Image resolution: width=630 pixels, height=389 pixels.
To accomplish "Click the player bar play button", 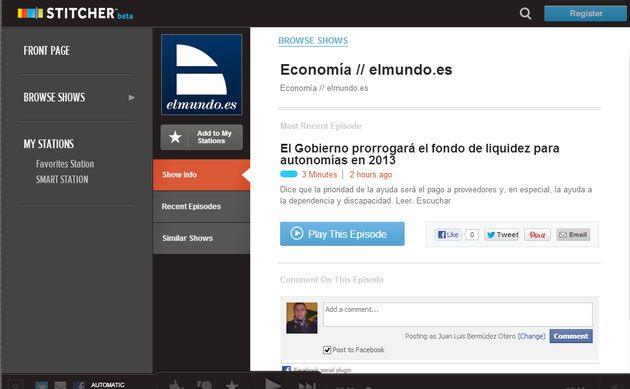I will tap(273, 384).
